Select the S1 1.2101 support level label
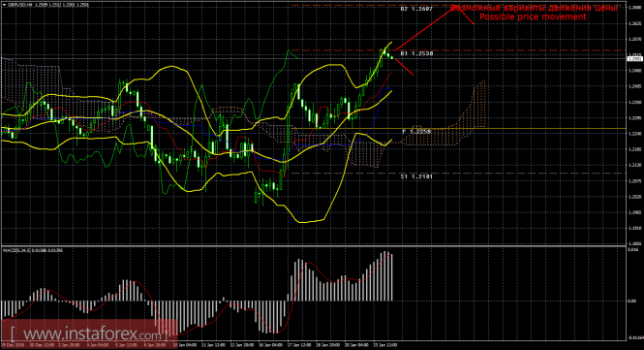 416,176
